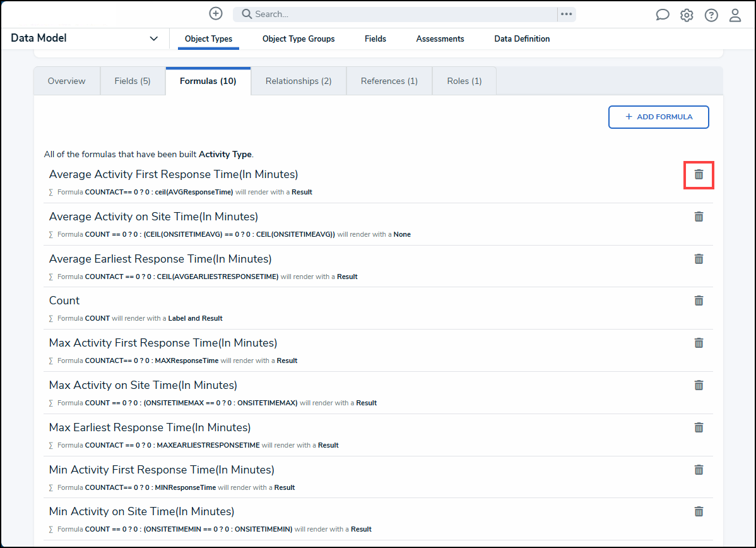Viewport: 756px width, 548px height.
Task: Open the user profile icon
Action: [x=735, y=15]
